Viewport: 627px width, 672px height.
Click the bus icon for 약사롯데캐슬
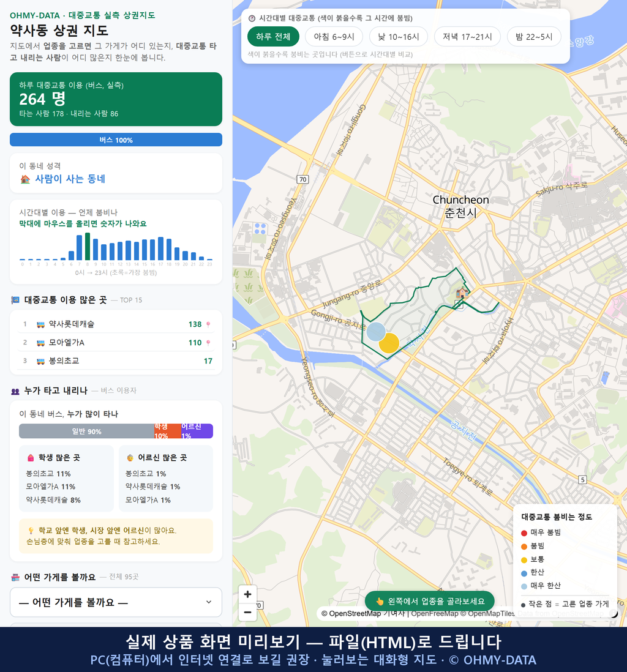tap(40, 324)
